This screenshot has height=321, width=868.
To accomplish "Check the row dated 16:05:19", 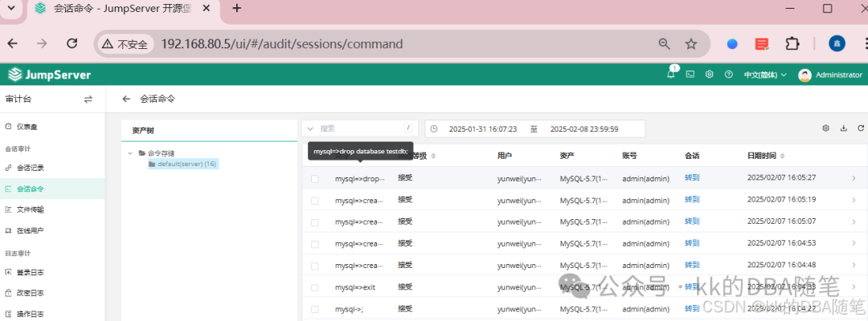I will coord(314,201).
